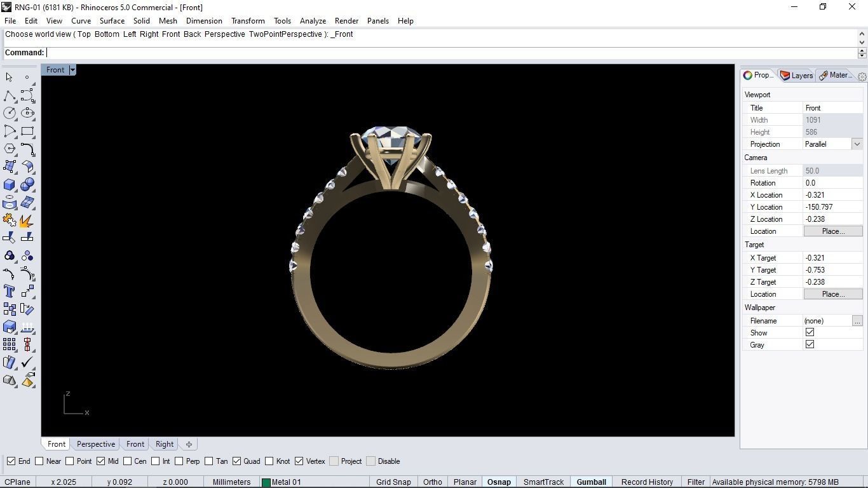Select the Surface from corner points tool
This screenshot has width=868, height=488.
click(9, 166)
